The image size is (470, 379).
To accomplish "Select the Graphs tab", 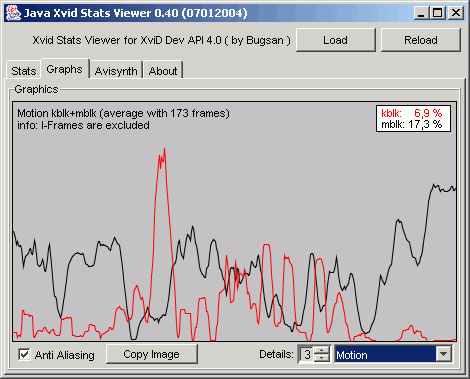I will coord(64,69).
